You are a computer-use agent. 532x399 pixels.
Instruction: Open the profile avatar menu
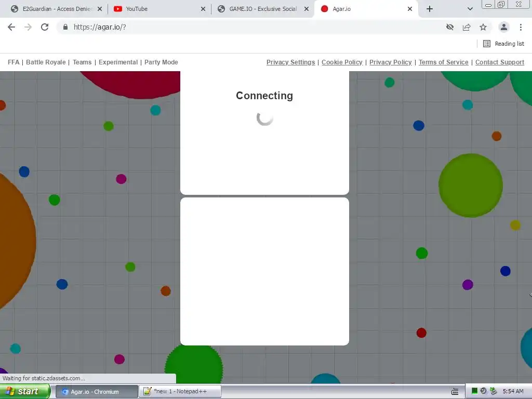click(504, 27)
